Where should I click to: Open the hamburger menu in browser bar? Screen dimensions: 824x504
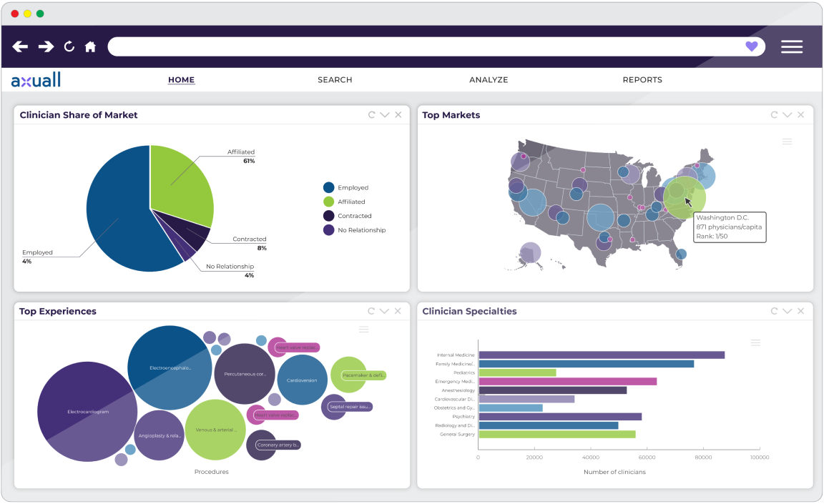791,46
